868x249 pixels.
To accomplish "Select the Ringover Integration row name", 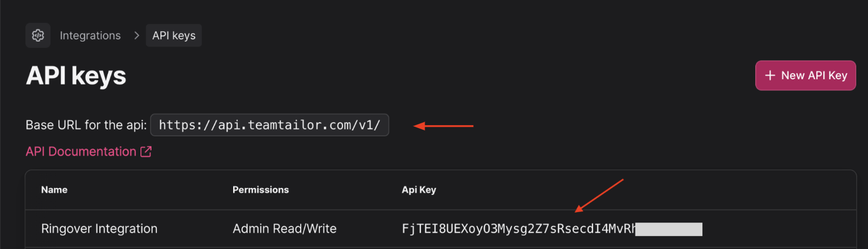I will pyautogui.click(x=99, y=228).
